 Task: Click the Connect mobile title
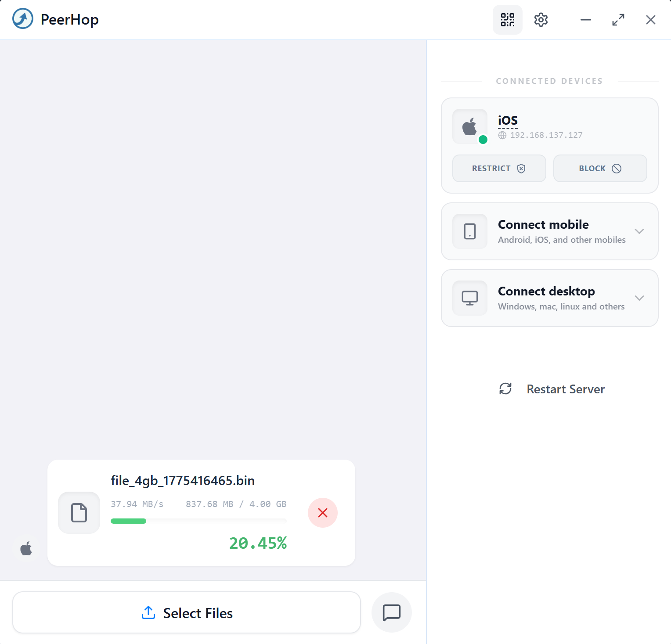pos(543,225)
